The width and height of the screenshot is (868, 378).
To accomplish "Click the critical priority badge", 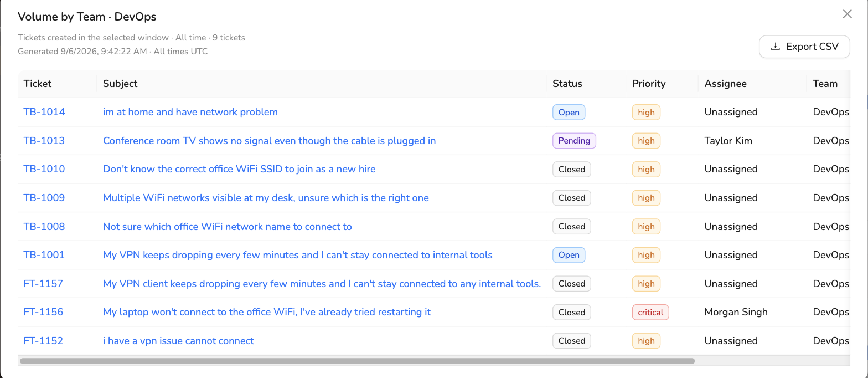I will 650,312.
